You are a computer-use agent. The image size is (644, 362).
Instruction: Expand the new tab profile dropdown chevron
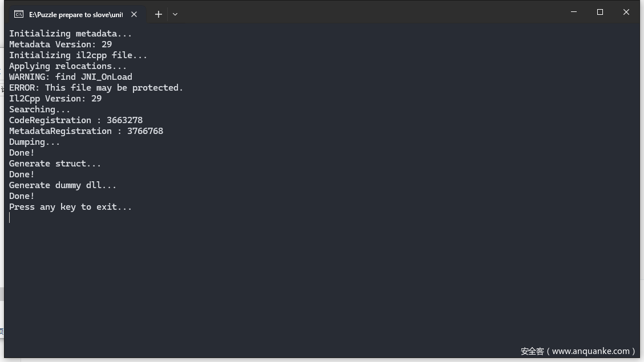point(175,14)
